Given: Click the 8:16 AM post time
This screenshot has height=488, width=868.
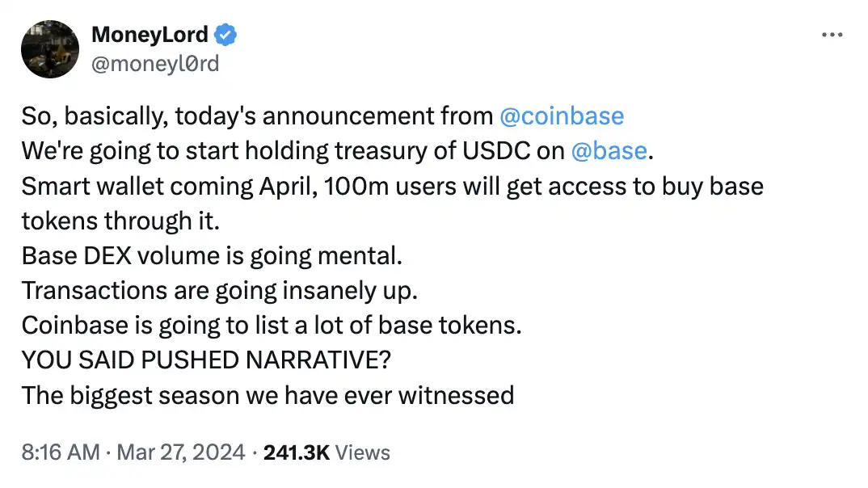Looking at the screenshot, I should coord(59,452).
